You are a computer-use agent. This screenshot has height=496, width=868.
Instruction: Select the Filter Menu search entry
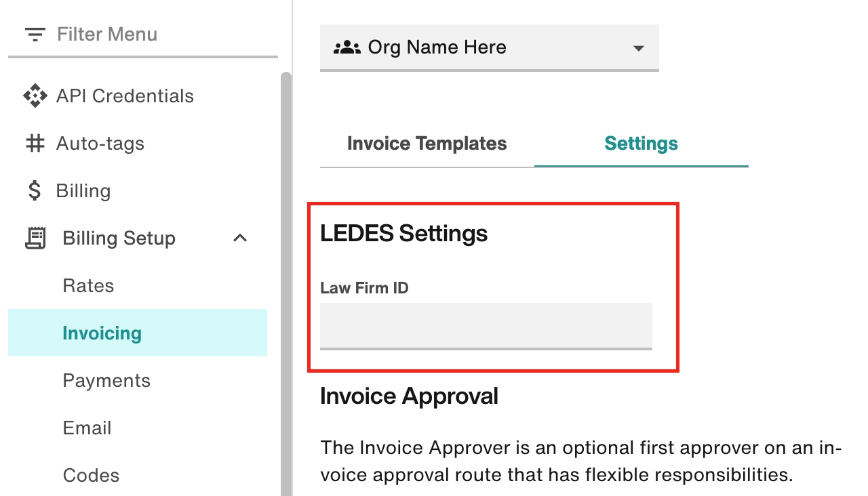(106, 34)
